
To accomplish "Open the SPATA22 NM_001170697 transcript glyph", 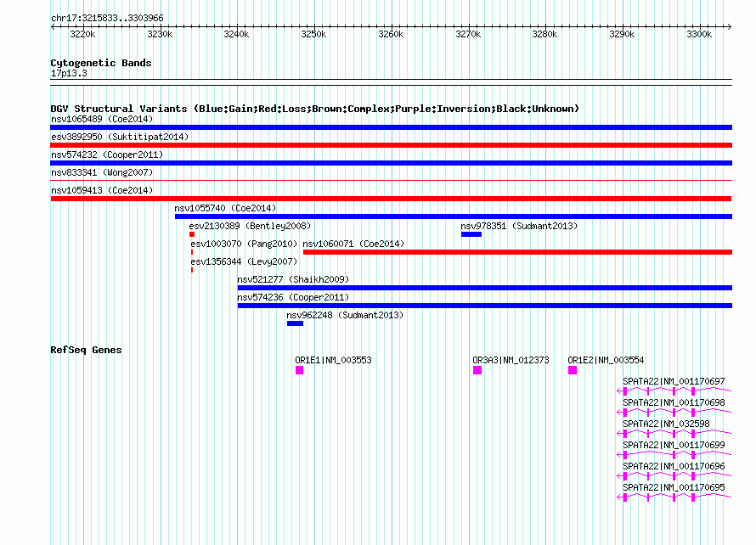I will [674, 390].
